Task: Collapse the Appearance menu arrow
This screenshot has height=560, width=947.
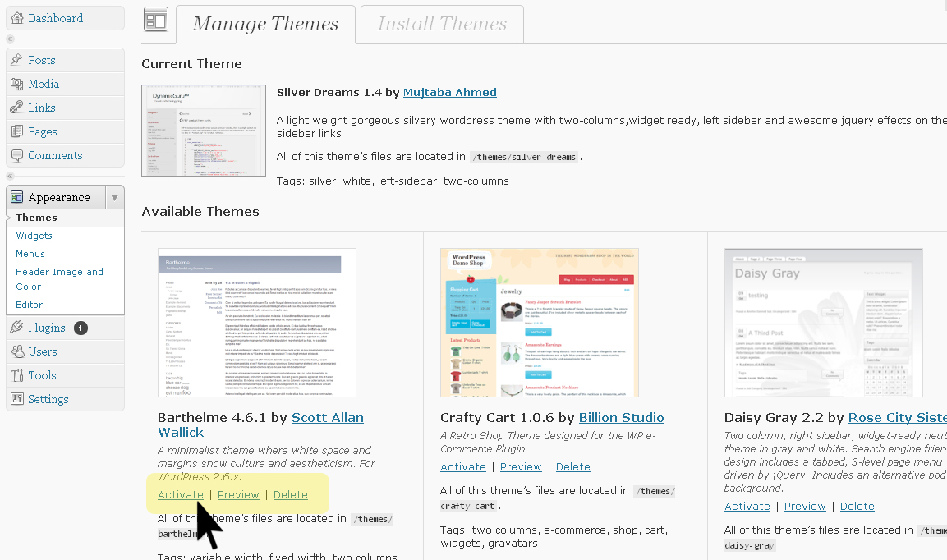Action: click(x=115, y=197)
